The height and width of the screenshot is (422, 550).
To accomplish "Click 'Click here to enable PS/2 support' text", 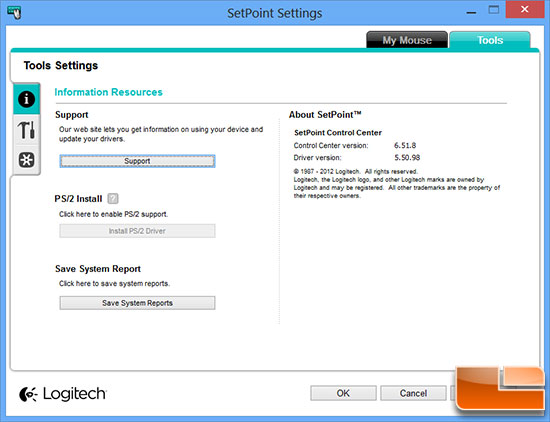I will [x=113, y=214].
